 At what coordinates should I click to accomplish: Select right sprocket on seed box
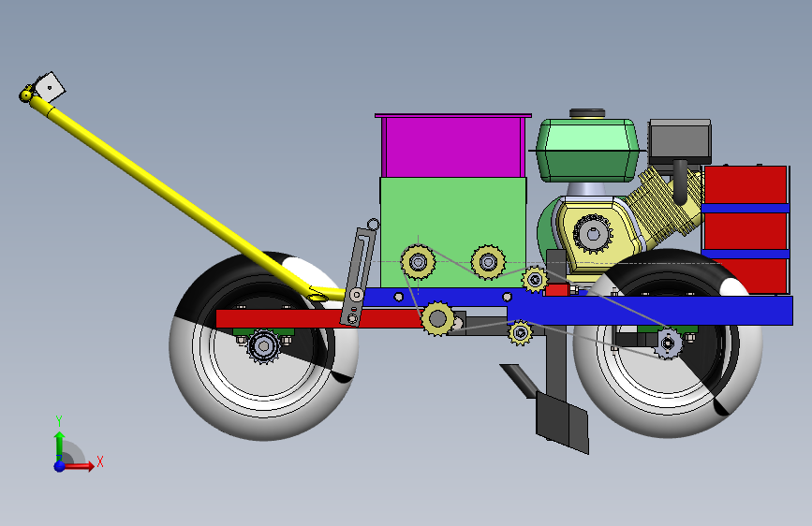click(x=488, y=262)
